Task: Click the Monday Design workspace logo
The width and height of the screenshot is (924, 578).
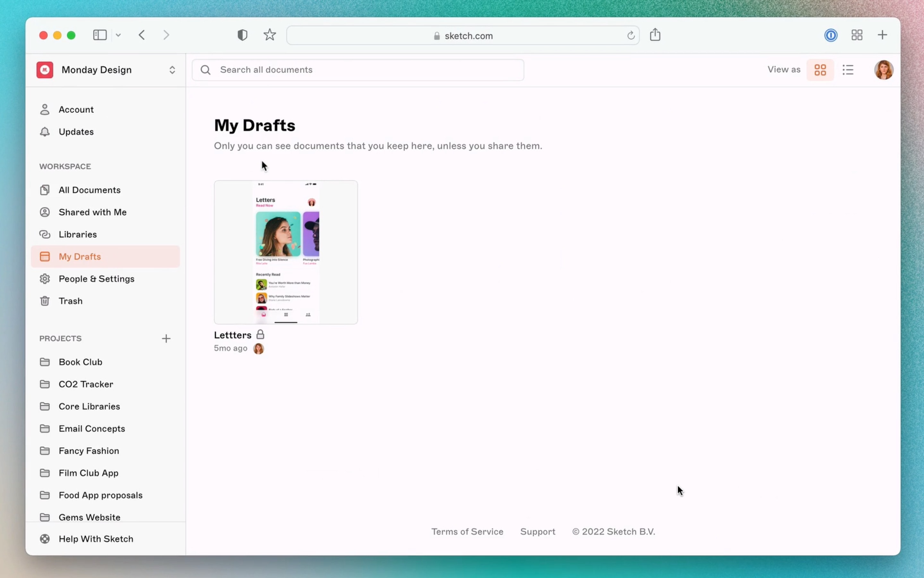Action: [x=45, y=70]
